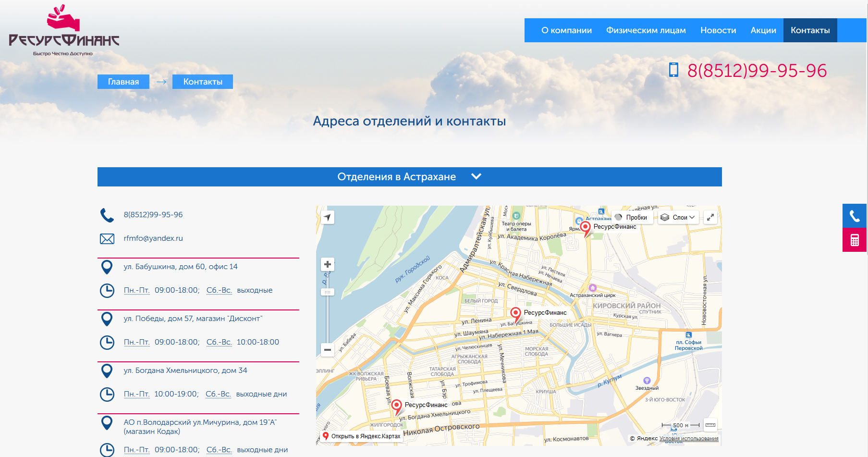Click the clock icon for Бабушкина hours
Screen dimensions: 868x457
tap(107, 291)
